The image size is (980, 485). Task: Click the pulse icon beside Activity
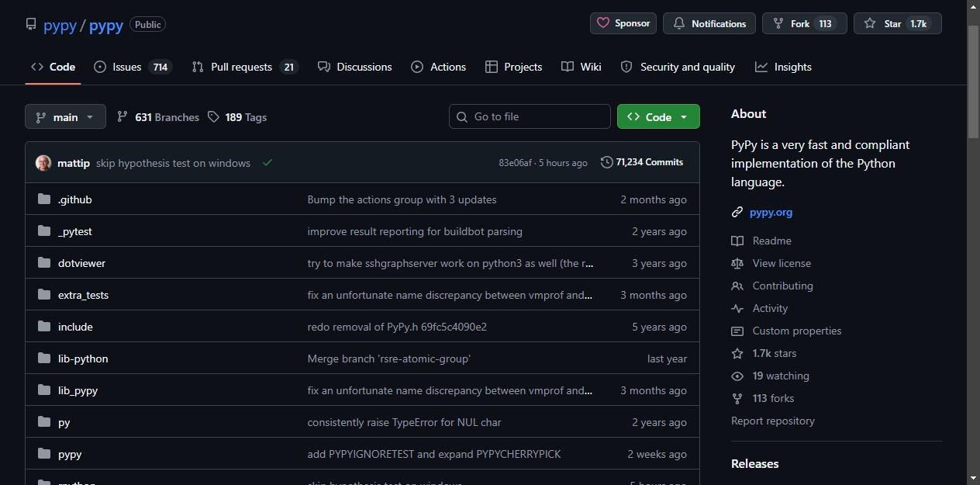click(x=737, y=308)
